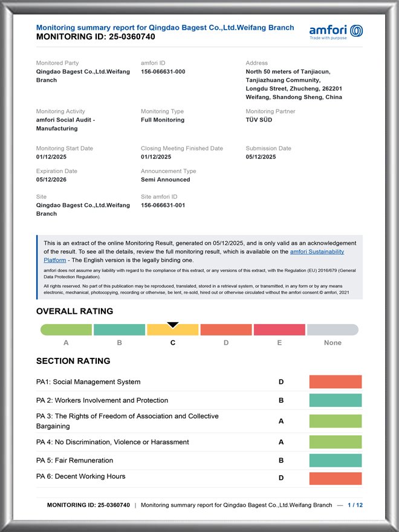Open the amfori Sustainability Platform link
Screen dimensions: 399x532
pos(317,251)
